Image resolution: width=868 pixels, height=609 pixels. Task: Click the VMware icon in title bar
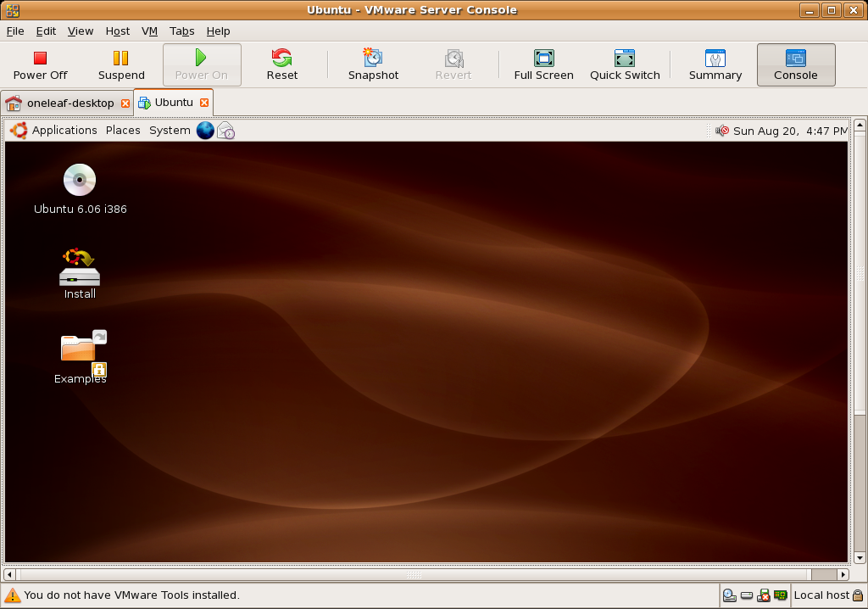coord(12,10)
